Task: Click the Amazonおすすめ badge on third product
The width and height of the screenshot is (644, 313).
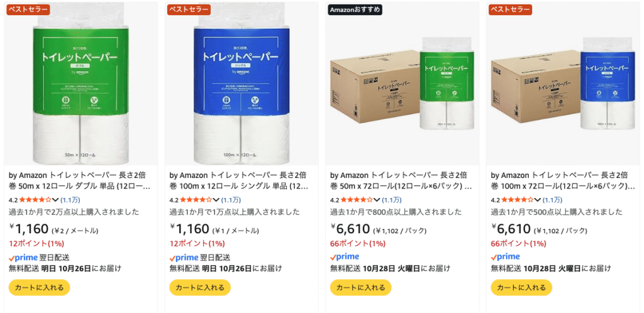Action: coord(355,10)
